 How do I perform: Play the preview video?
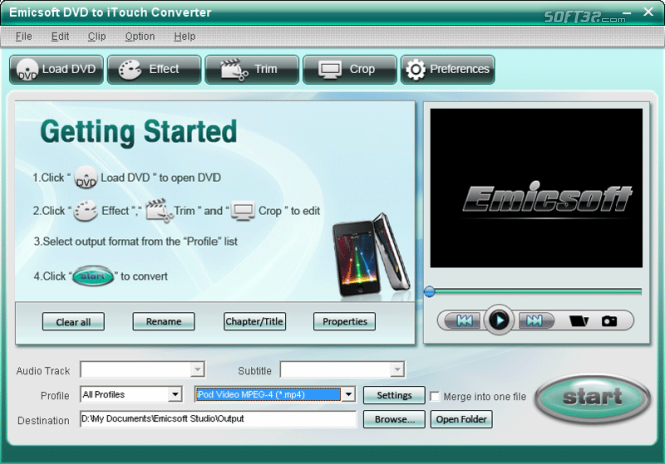tap(499, 320)
